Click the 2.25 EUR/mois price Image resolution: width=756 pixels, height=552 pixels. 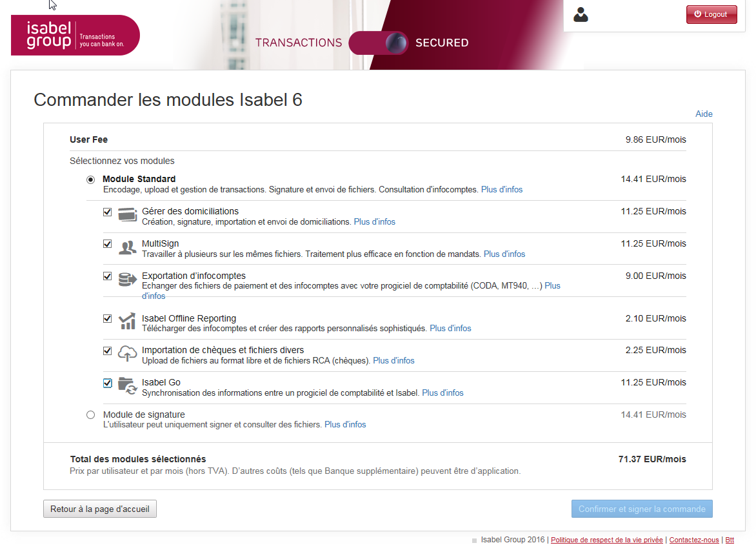click(x=656, y=351)
